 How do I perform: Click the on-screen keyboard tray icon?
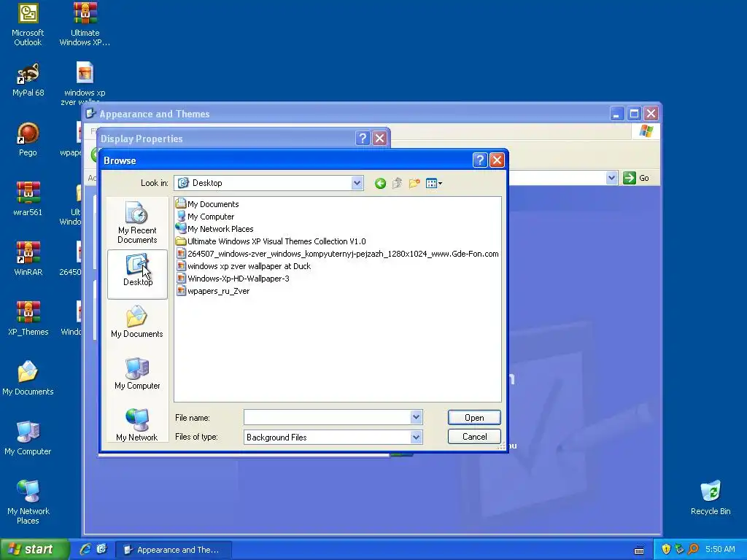click(x=639, y=551)
